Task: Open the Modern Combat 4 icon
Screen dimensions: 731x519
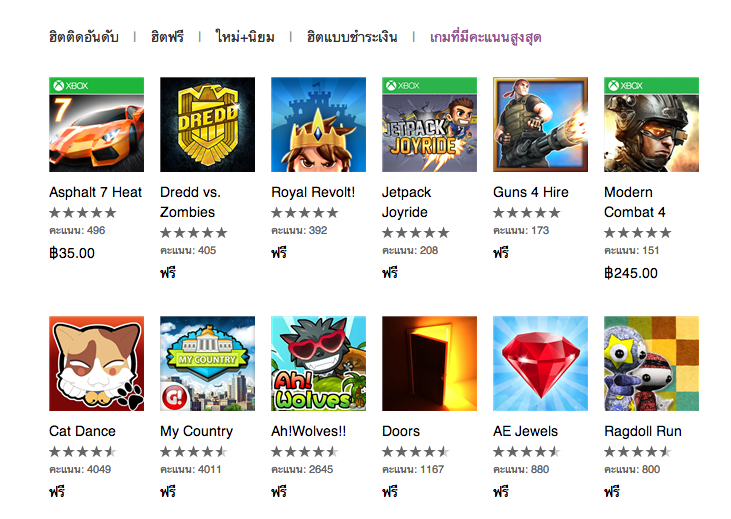Action: tap(651, 125)
